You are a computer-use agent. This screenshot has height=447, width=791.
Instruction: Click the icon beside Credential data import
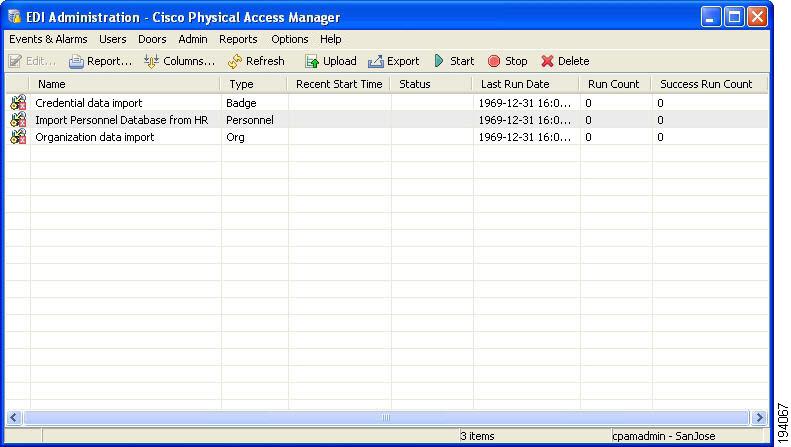(x=18, y=102)
